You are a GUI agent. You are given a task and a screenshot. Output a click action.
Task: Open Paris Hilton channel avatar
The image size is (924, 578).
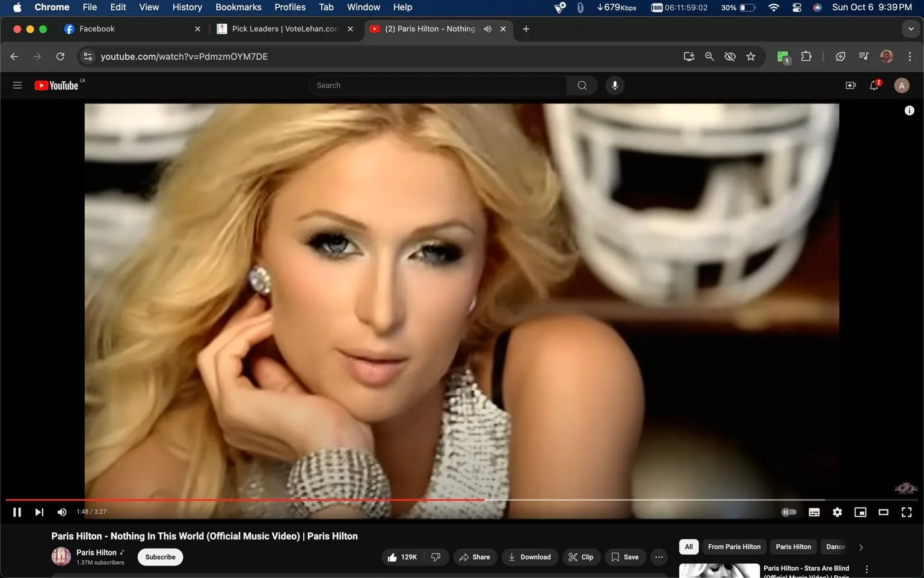tap(61, 557)
